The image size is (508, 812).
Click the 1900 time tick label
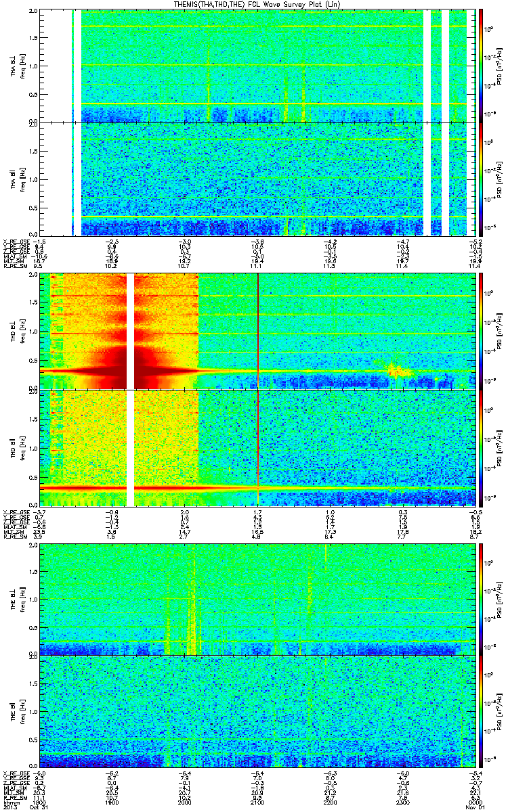(111, 802)
